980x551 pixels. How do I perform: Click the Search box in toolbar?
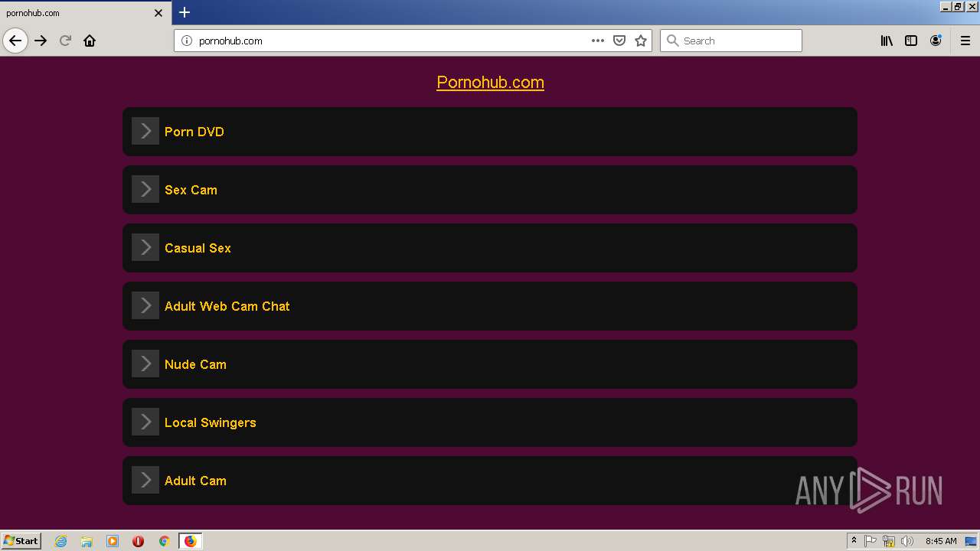(x=731, y=41)
